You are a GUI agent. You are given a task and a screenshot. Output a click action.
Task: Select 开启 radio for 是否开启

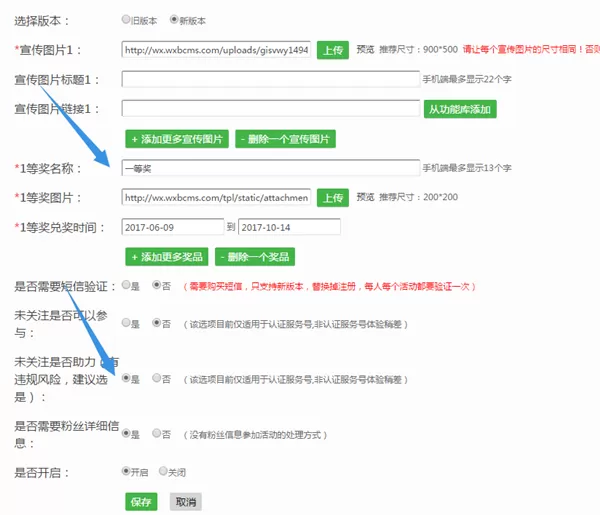click(126, 471)
